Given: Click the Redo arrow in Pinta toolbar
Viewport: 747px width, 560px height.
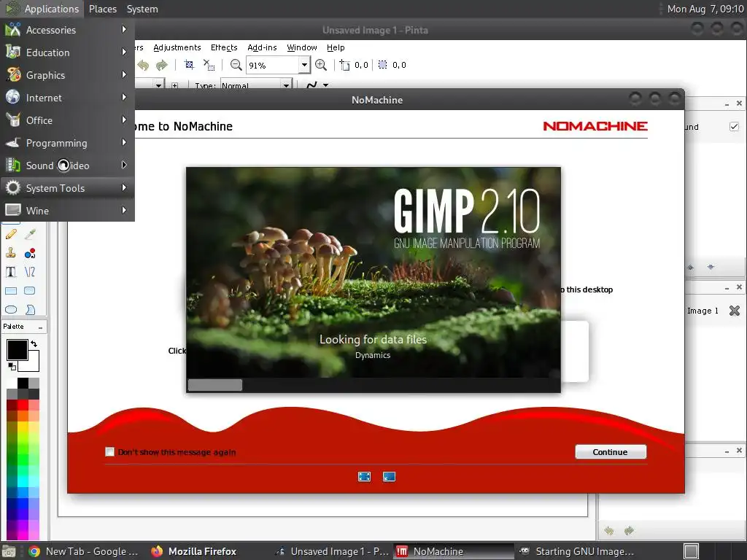Looking at the screenshot, I should pos(162,65).
